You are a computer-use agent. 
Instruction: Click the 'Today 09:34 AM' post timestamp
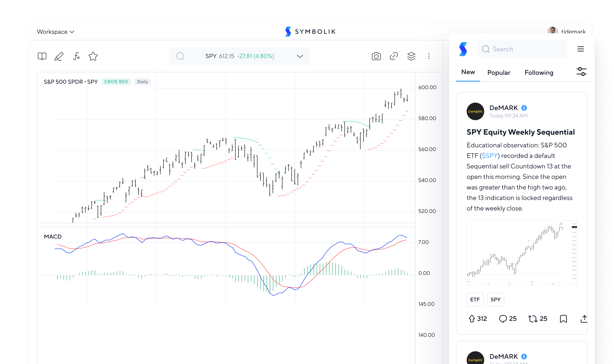point(508,116)
